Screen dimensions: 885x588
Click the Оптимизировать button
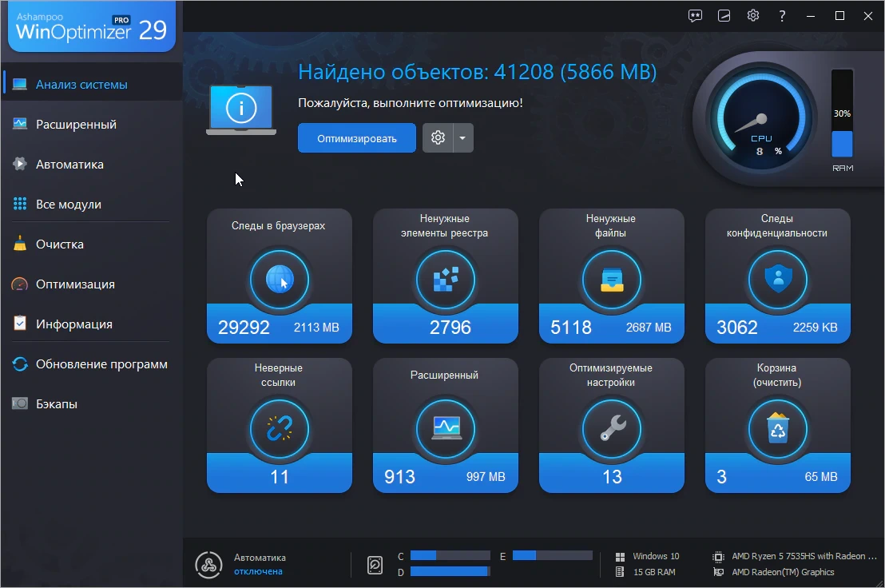(x=357, y=138)
